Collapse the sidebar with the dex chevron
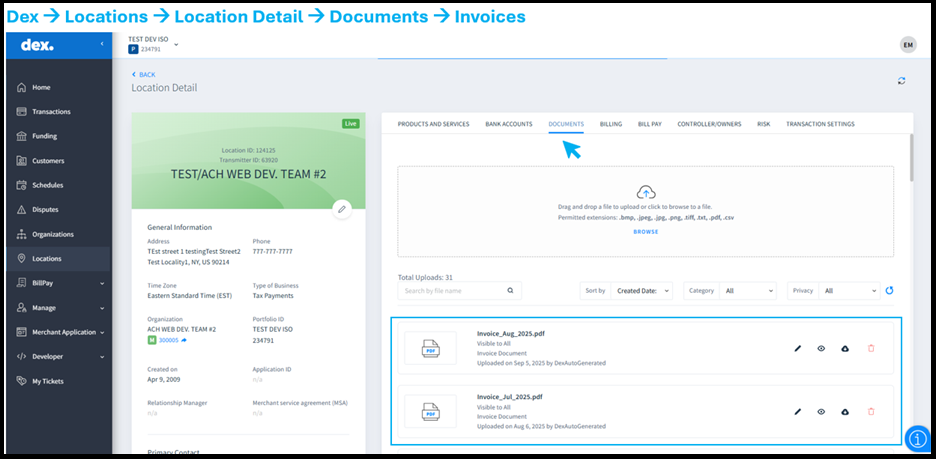The image size is (936, 459). (x=101, y=45)
